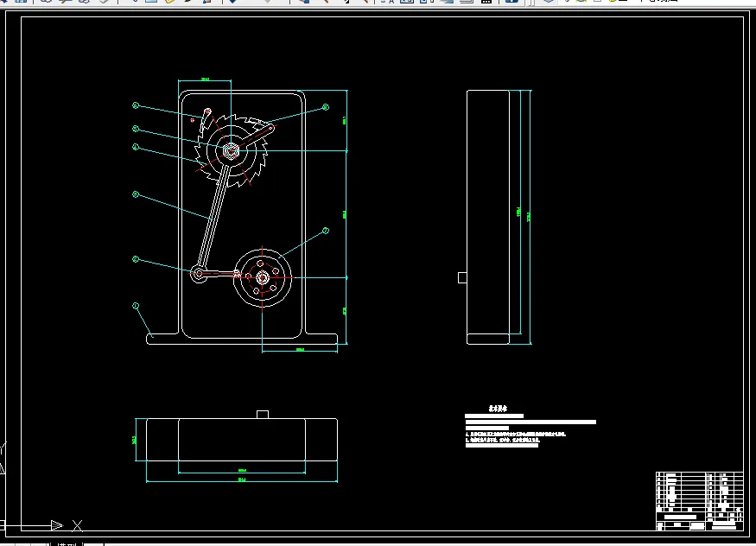Select the inner width dimension text under top view
Screen dimensions: 756x546
pos(242,470)
